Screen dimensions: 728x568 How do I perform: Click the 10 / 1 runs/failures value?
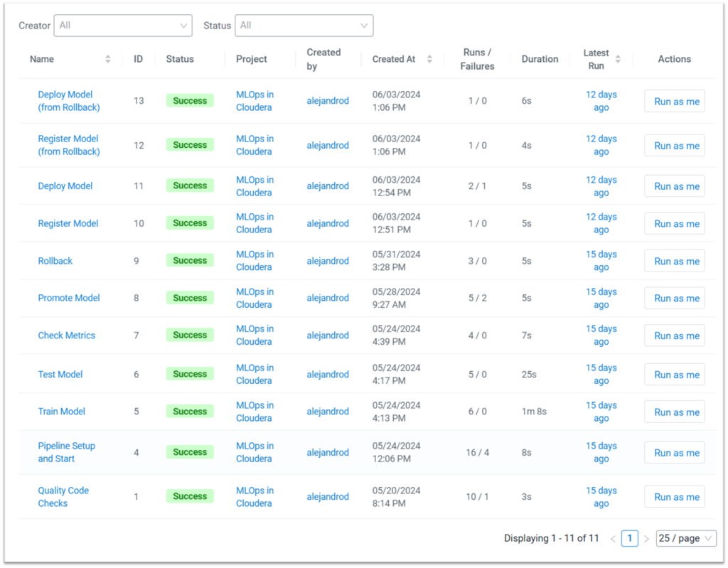[477, 497]
